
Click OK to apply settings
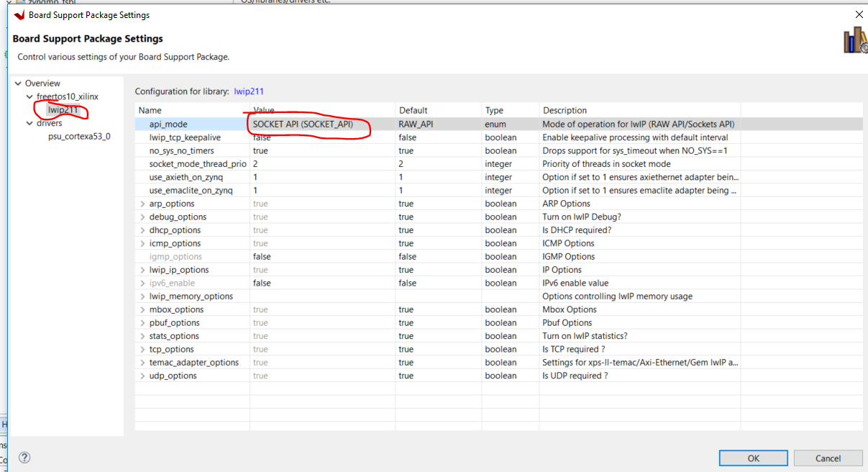point(753,458)
